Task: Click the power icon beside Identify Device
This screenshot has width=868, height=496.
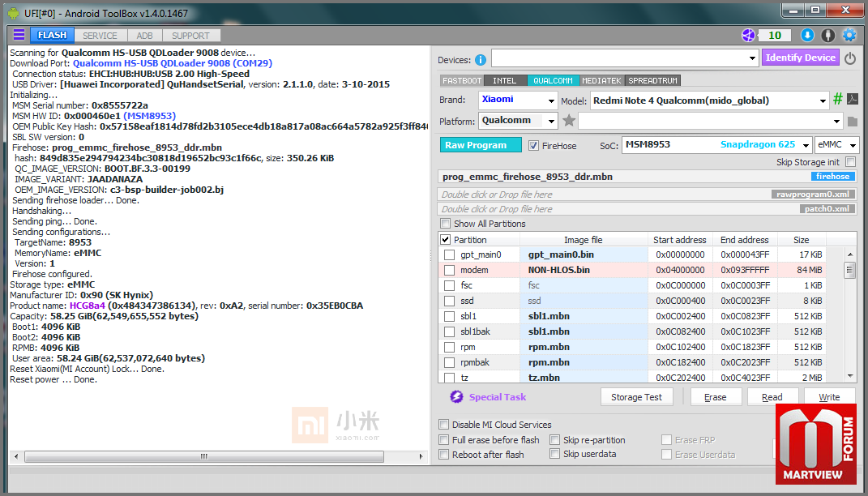Action: point(850,58)
